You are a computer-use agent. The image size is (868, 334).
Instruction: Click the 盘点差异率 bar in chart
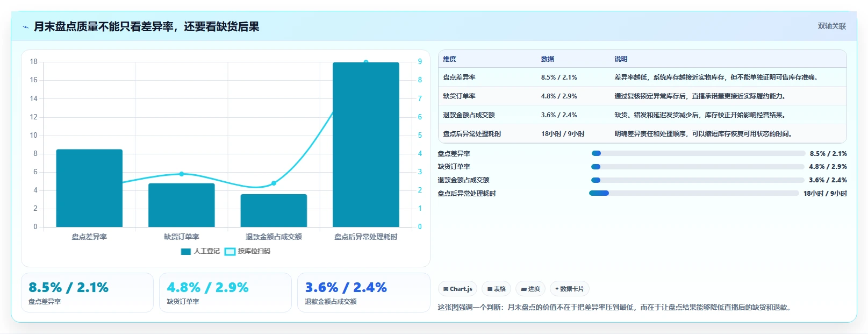(89, 188)
